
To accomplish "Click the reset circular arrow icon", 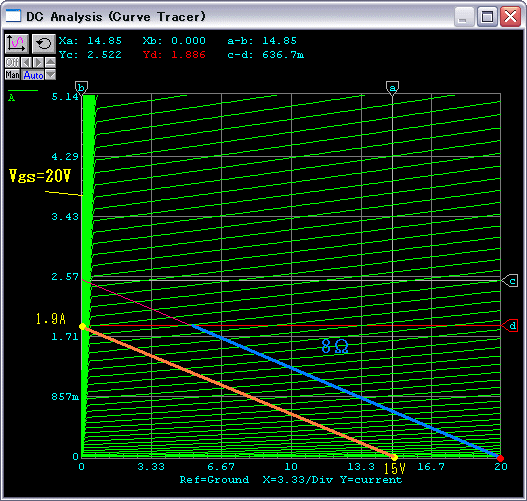I will 44,44.
